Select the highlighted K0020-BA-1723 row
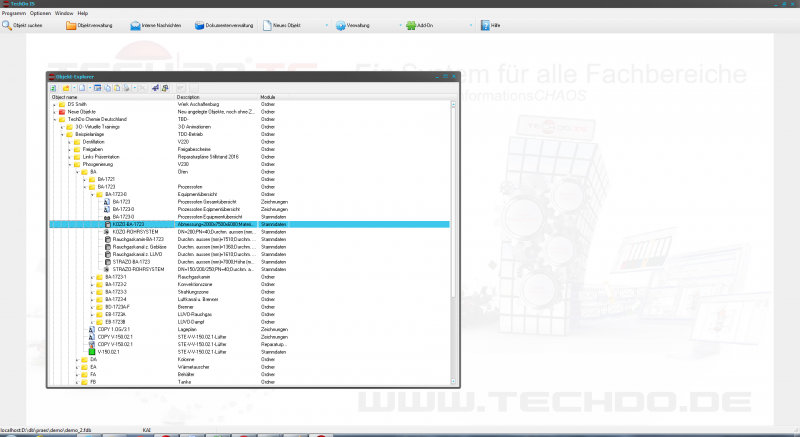Image resolution: width=800 pixels, height=437 pixels. point(249,224)
